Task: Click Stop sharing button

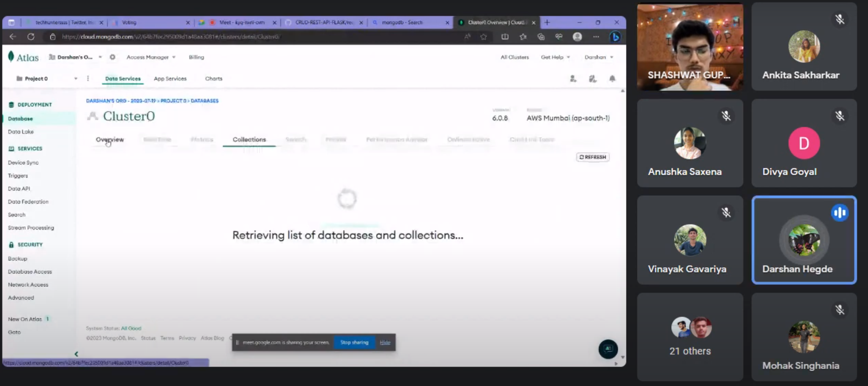Action: [x=354, y=342]
